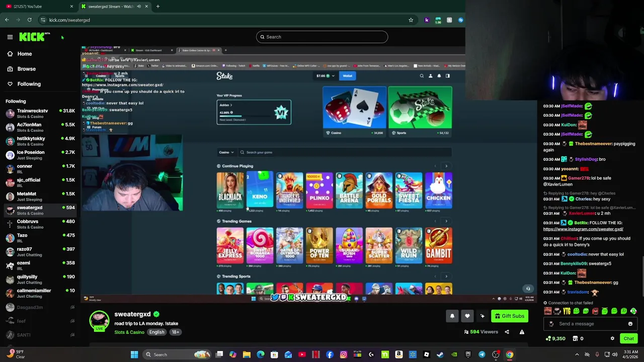The width and height of the screenshot is (644, 362).
Task: Click the 18+ tag
Action: pyautogui.click(x=175, y=332)
